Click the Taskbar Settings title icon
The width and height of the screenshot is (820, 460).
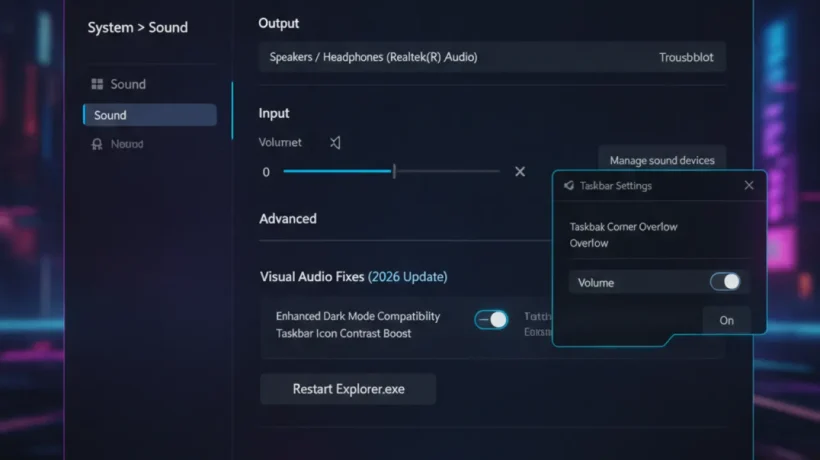pyautogui.click(x=569, y=186)
